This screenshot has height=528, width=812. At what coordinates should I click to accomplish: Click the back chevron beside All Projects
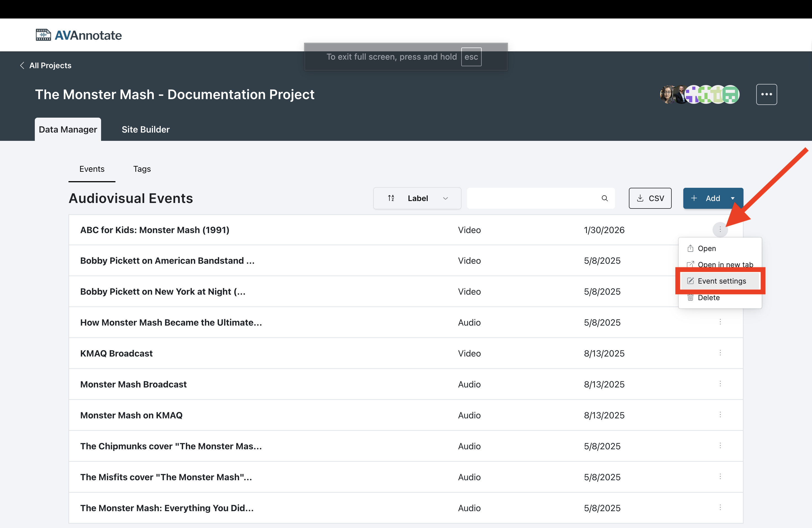pyautogui.click(x=22, y=65)
